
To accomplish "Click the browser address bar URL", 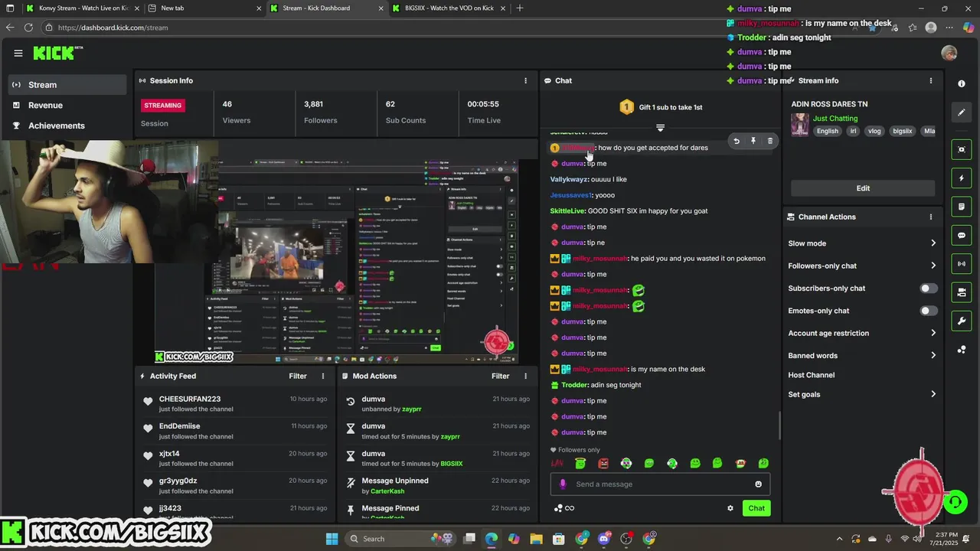I will (113, 28).
